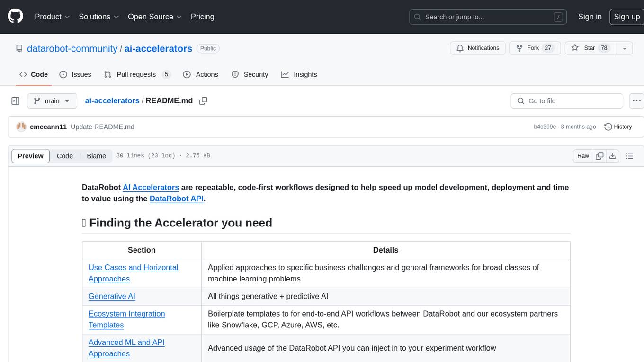Click the Section column header

pos(142,250)
